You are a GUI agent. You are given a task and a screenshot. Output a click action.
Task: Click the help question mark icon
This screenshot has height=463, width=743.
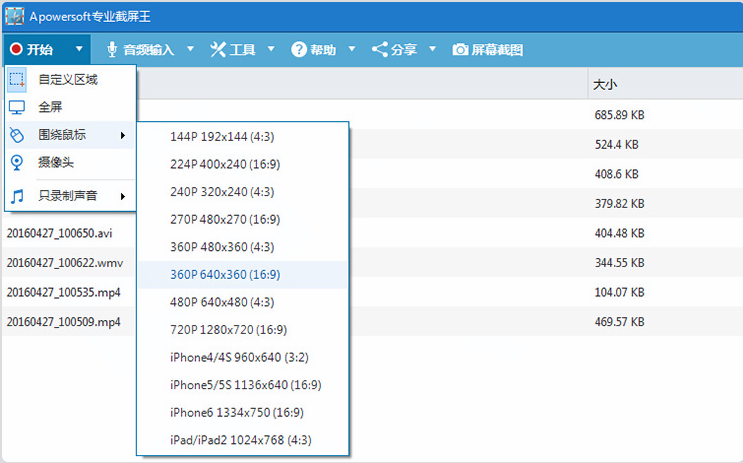[x=299, y=49]
